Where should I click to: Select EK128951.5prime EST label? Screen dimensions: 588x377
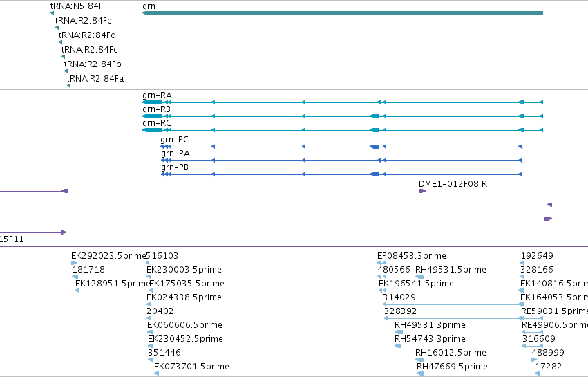click(x=113, y=284)
